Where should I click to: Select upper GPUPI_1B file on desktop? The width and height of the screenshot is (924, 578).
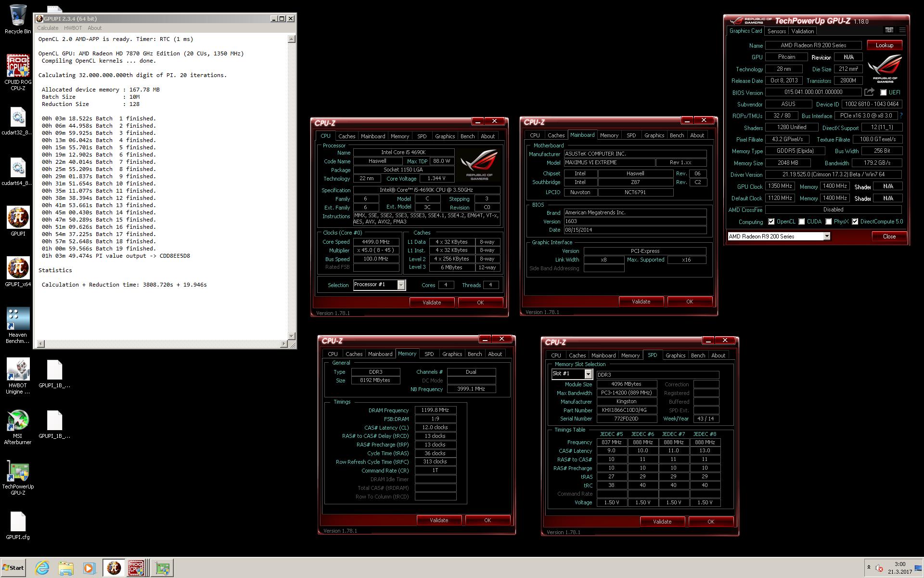(54, 374)
